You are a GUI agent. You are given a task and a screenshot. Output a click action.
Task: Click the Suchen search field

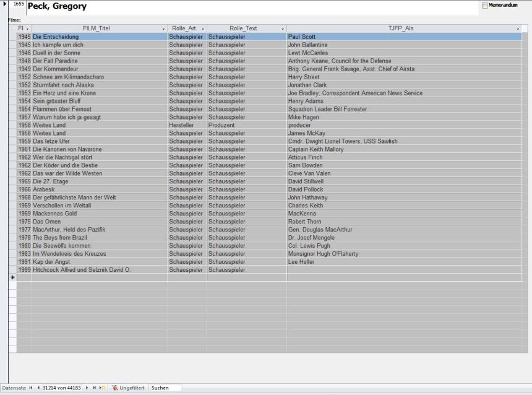coord(166,388)
